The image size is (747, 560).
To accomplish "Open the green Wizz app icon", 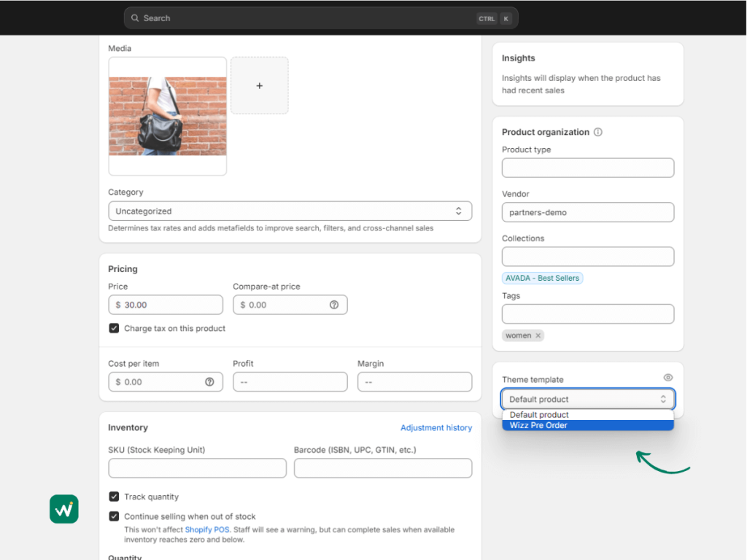I will tap(64, 509).
